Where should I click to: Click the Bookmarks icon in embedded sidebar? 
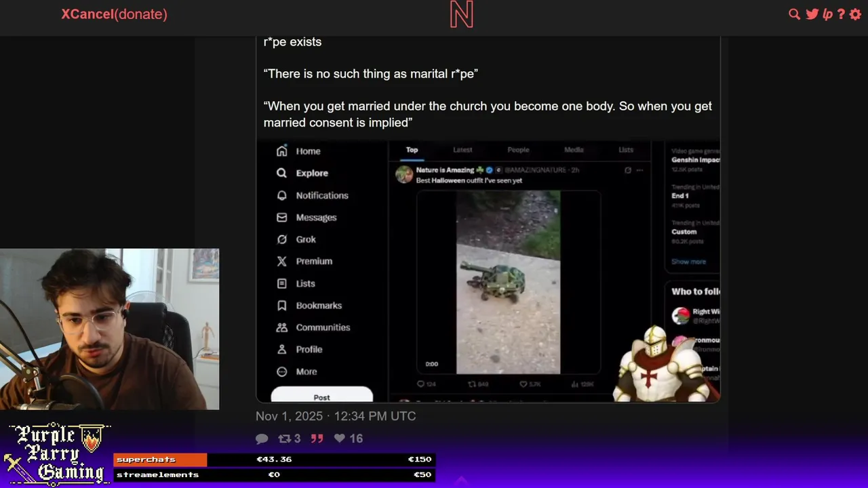click(281, 306)
